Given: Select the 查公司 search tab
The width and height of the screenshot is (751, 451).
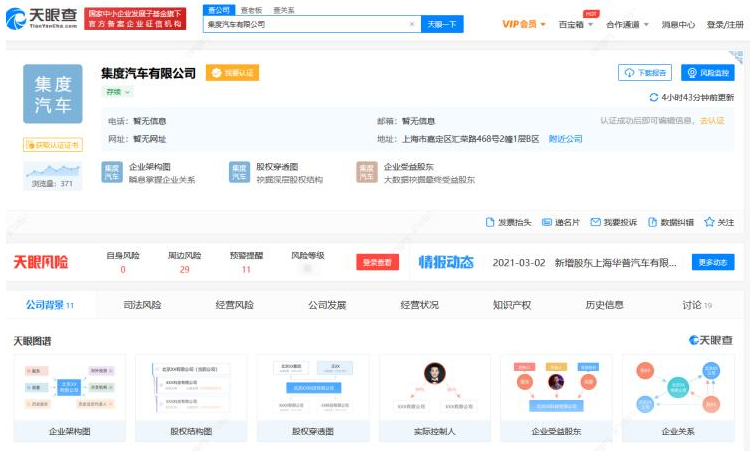Looking at the screenshot, I should click(219, 10).
